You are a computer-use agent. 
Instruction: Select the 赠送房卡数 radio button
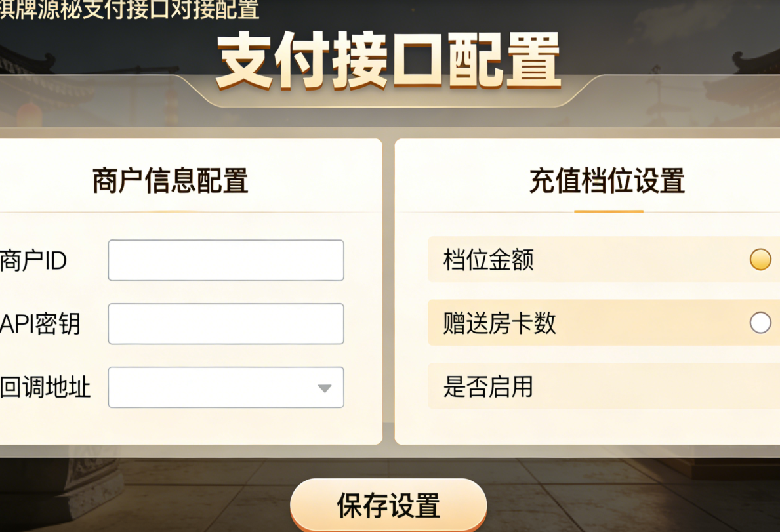pos(760,323)
